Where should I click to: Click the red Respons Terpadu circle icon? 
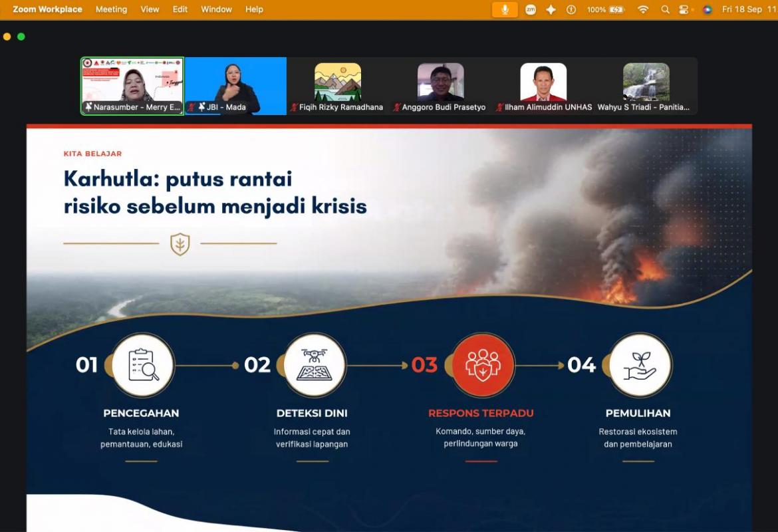(483, 365)
